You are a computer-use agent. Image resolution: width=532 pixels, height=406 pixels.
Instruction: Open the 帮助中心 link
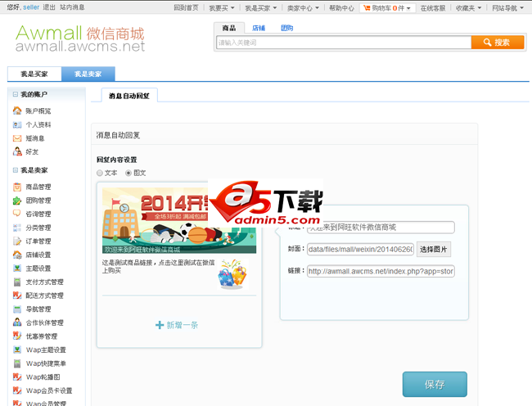pyautogui.click(x=341, y=8)
